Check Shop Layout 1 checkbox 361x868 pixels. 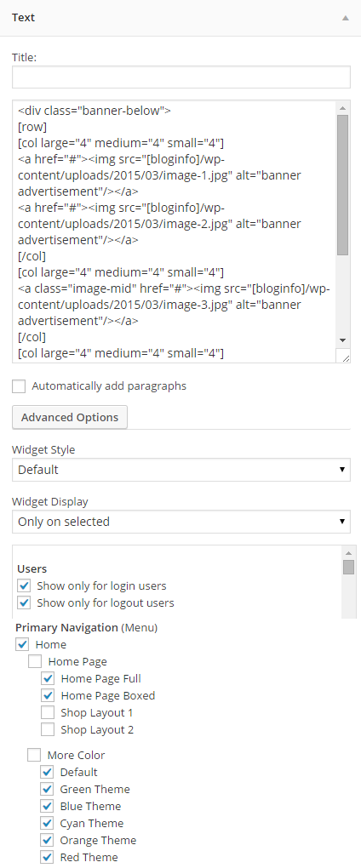tap(48, 712)
